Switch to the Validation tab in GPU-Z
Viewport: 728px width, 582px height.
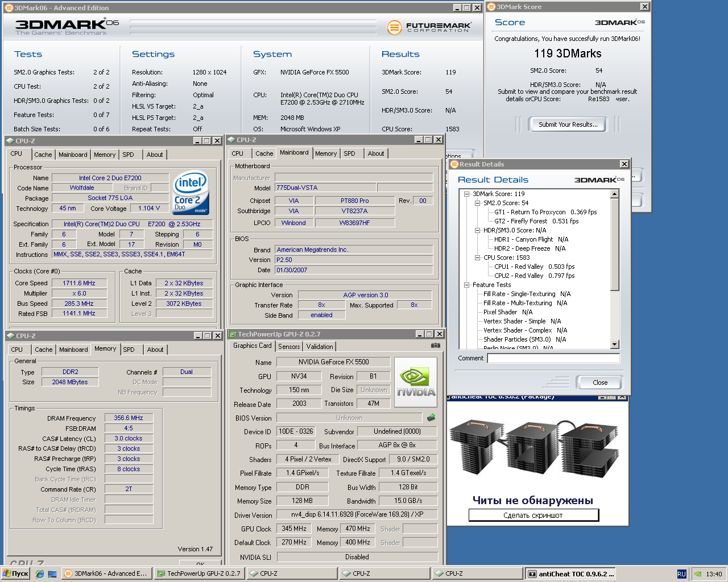pyautogui.click(x=320, y=347)
